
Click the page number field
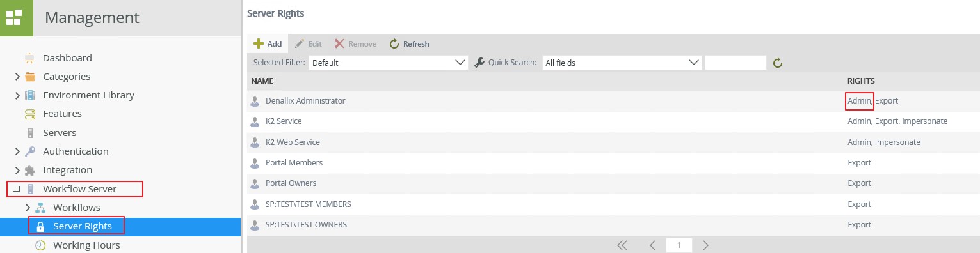[x=679, y=245]
